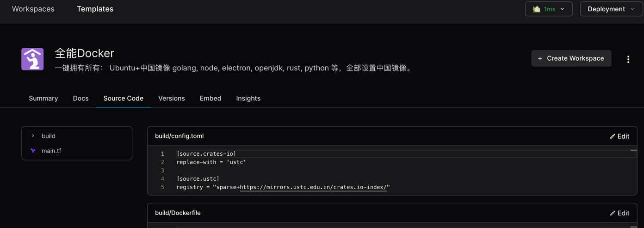Go to Workspaces in top navigation
The image size is (644, 228).
33,9
